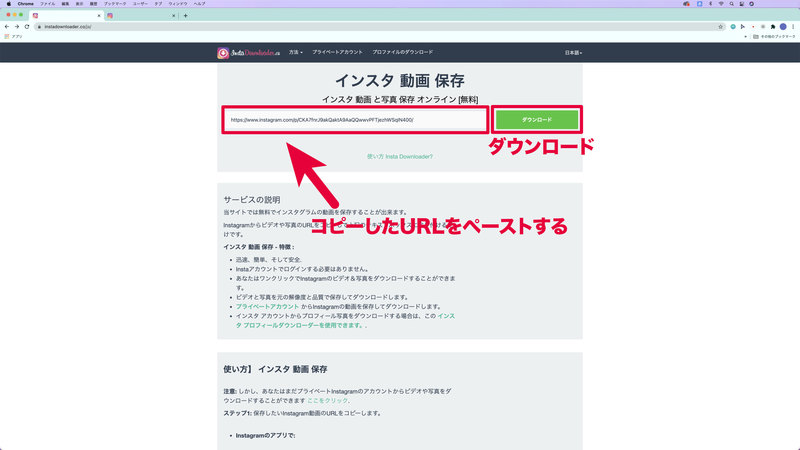Open the ブックマーク menu
This screenshot has height=450, width=800.
115,4
